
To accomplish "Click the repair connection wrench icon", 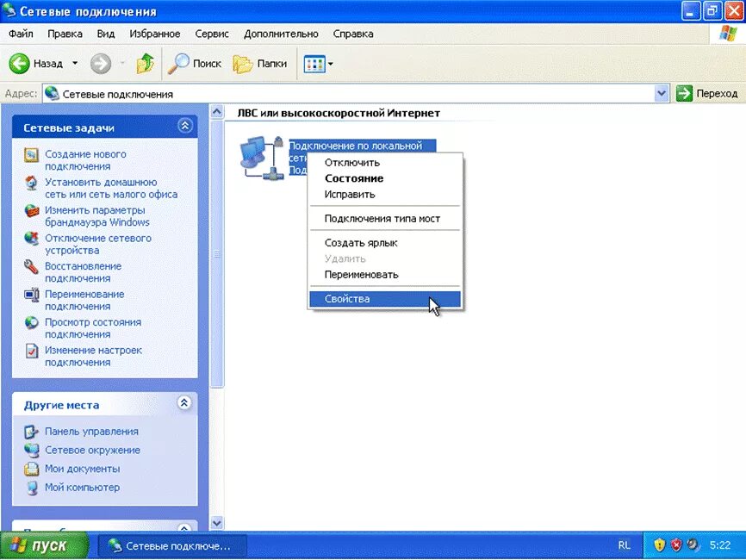I will [x=31, y=267].
